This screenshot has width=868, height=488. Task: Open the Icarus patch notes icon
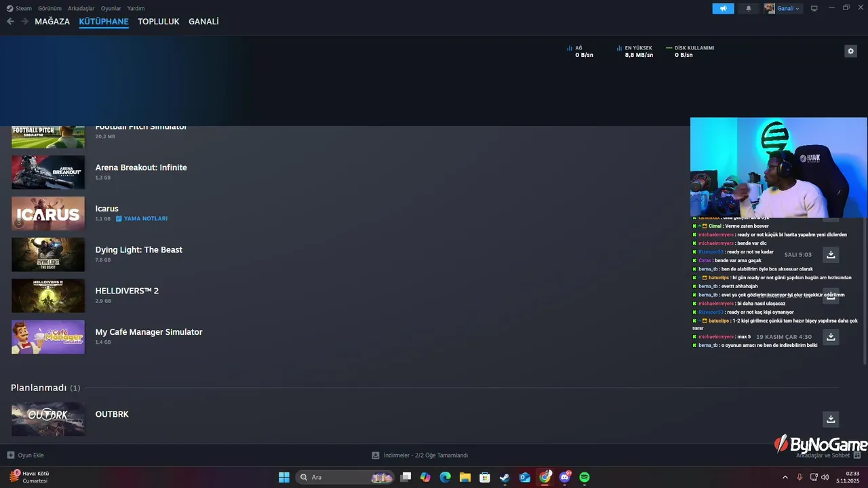point(119,219)
